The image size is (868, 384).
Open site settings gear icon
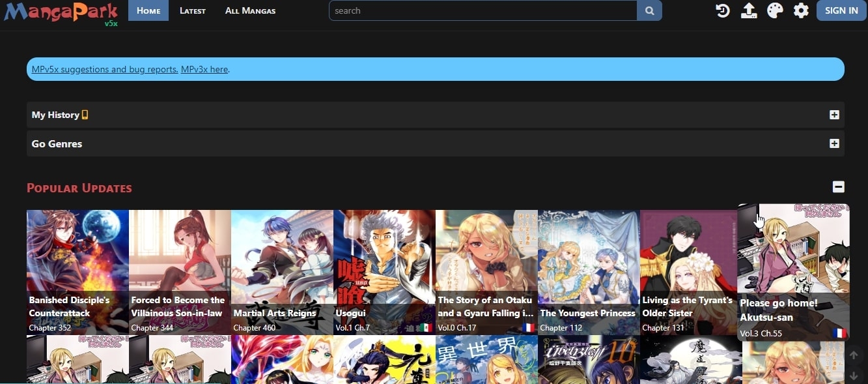pos(801,10)
